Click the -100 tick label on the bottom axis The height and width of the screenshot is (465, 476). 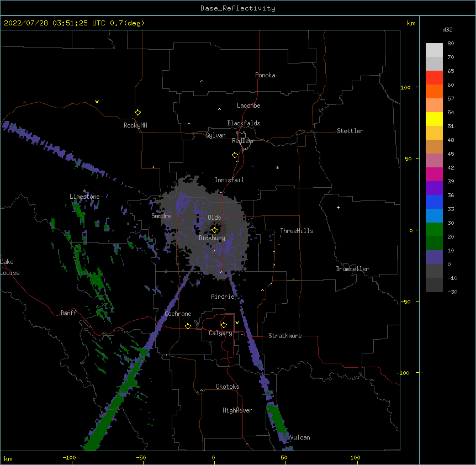(x=69, y=457)
